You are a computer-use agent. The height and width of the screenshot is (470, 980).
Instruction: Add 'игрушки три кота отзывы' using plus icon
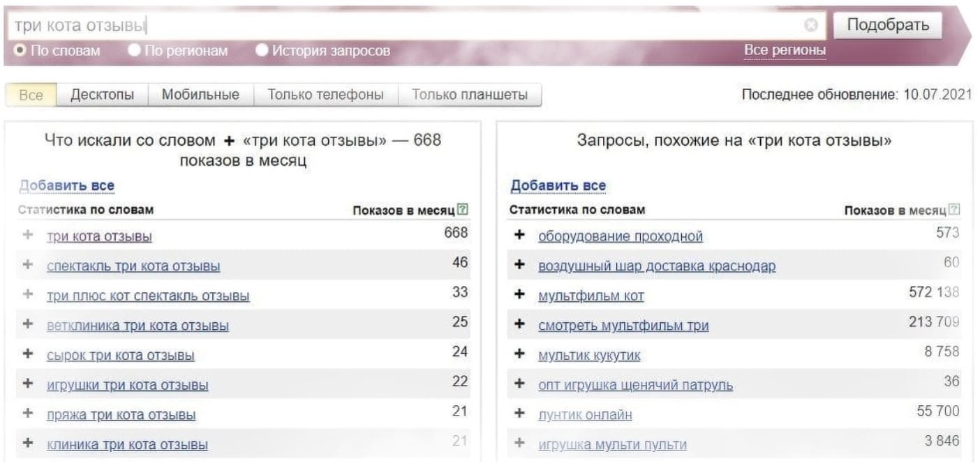[28, 384]
